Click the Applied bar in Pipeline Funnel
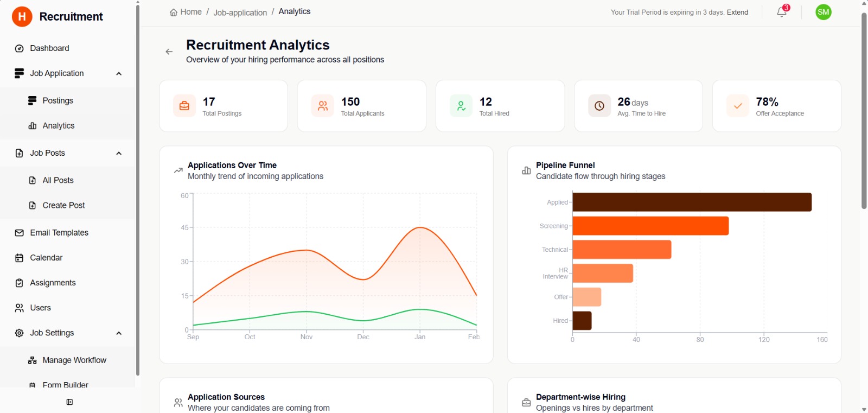868x413 pixels. point(692,202)
